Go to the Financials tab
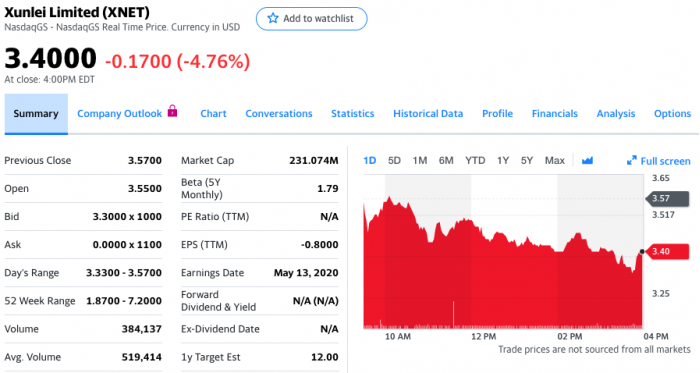 click(x=554, y=114)
